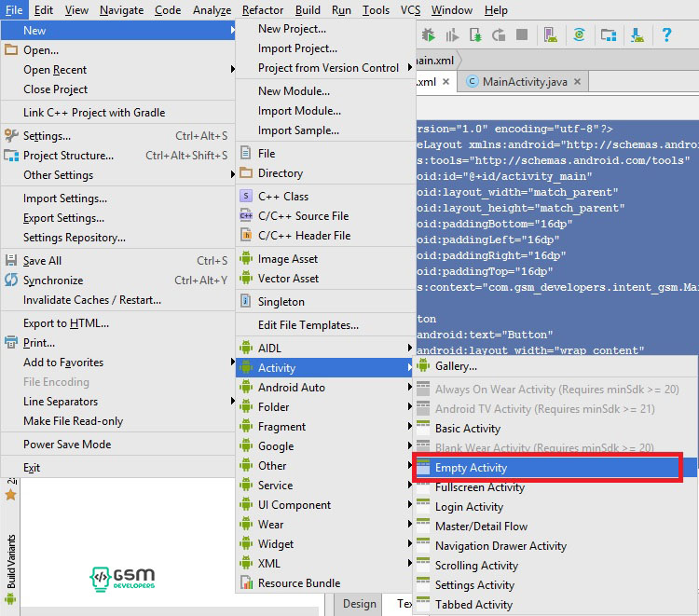Open the Edit menu
The image size is (699, 616).
(43, 10)
